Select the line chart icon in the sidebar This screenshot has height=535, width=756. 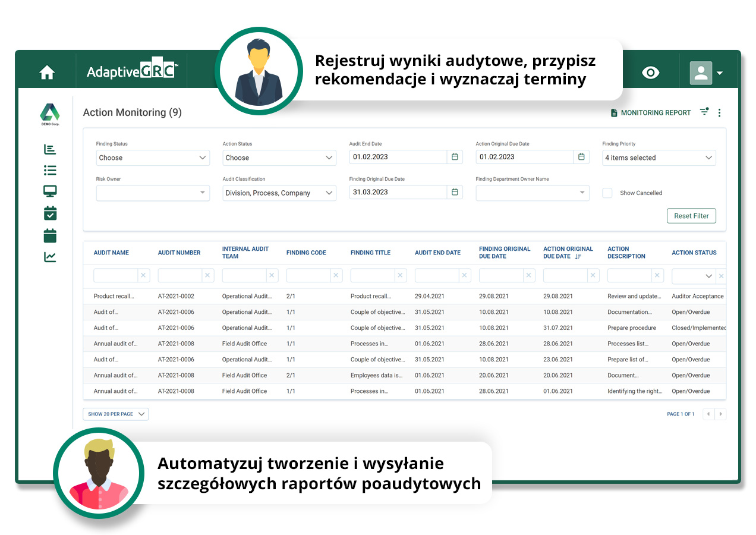[50, 257]
